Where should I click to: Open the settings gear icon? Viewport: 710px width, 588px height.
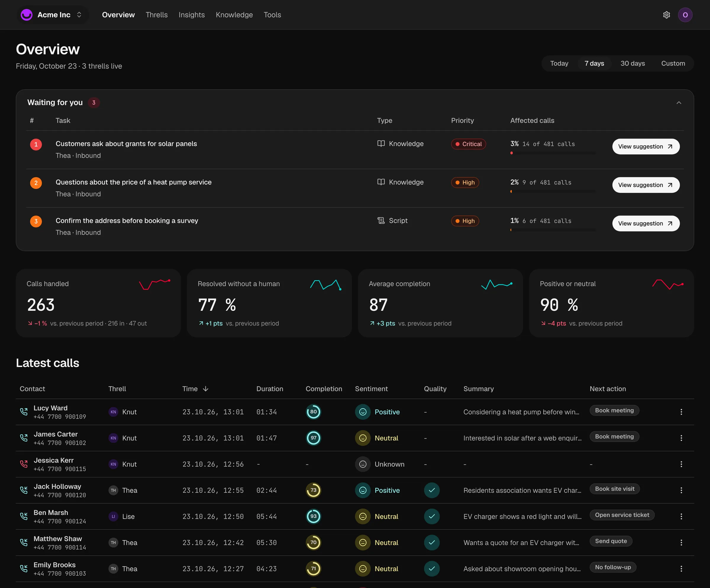667,15
